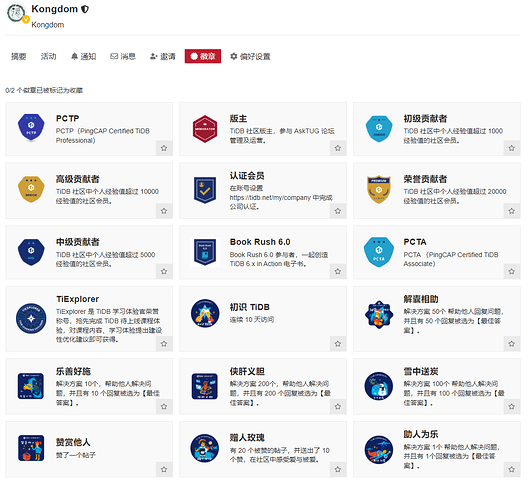Click the 高级贡献者 gold badge icon
The image size is (531, 500).
[31, 189]
